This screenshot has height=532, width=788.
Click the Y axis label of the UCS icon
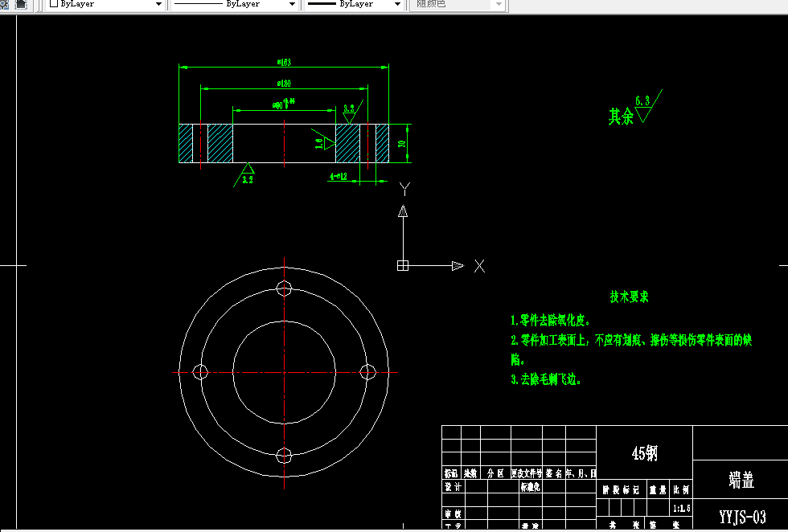[x=404, y=189]
